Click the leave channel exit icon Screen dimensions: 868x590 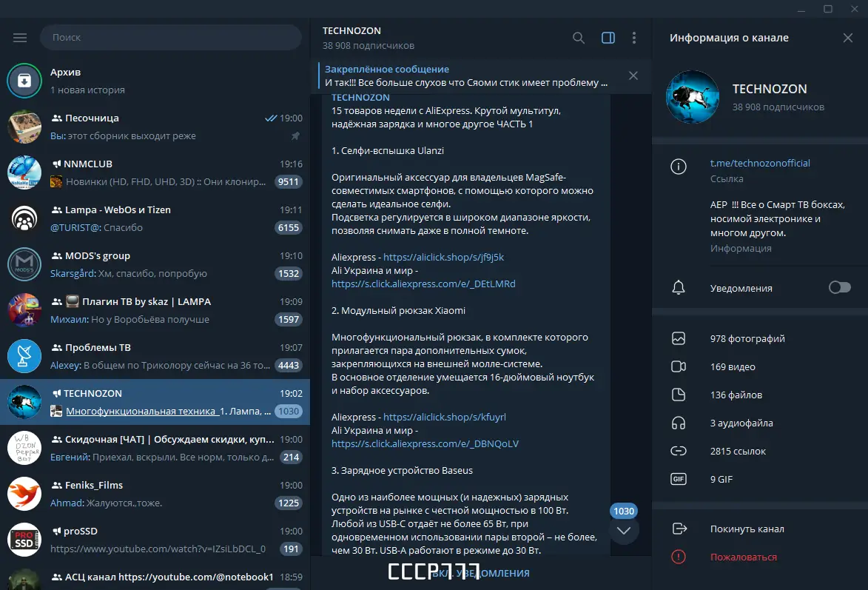[x=679, y=529]
